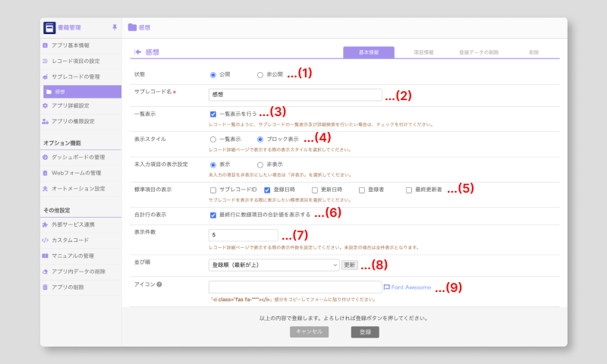Select 一覧表示 display style radio

(213, 140)
